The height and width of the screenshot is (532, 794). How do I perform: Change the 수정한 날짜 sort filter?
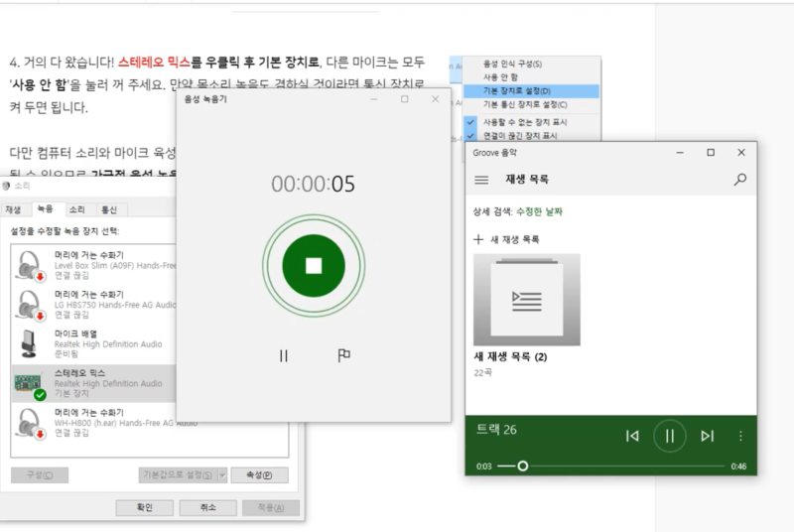coord(539,211)
